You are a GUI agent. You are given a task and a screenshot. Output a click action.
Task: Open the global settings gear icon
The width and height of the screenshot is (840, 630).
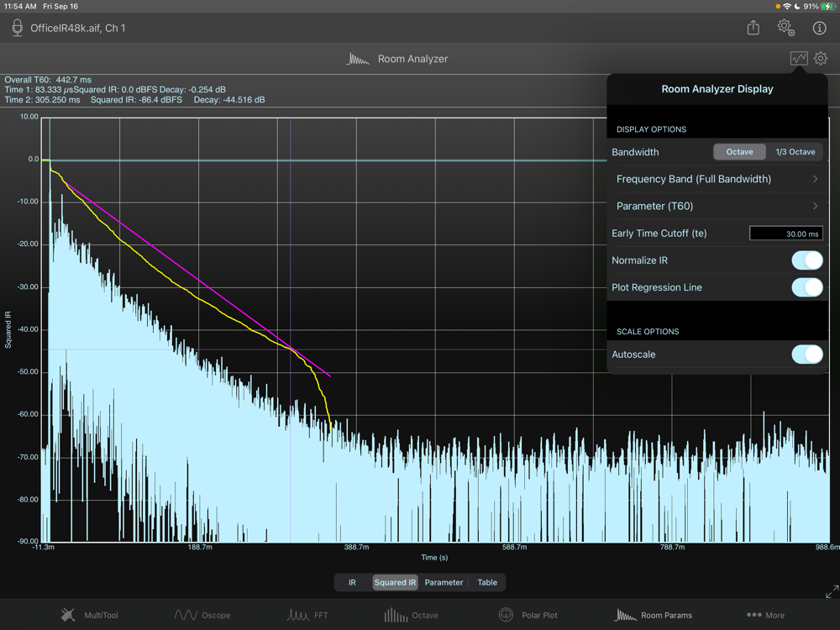(x=785, y=28)
